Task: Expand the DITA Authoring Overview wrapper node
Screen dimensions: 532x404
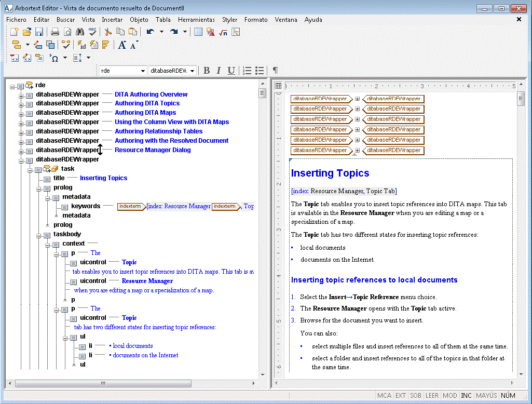Action: 21,96
